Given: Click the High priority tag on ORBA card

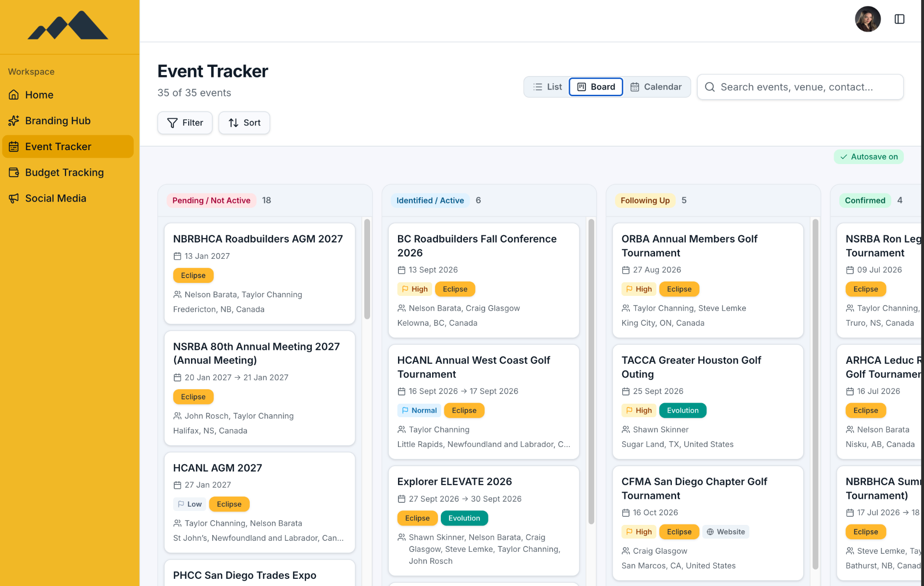Looking at the screenshot, I should click(639, 289).
